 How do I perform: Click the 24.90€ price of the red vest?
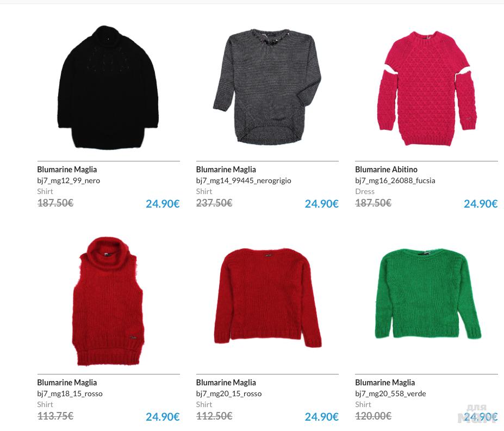point(163,417)
